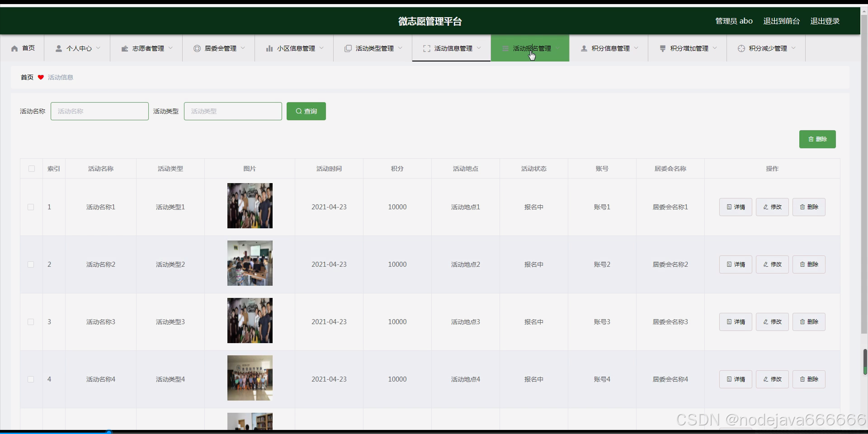The height and width of the screenshot is (434, 868).
Task: Expand the 活动类型管理 menu chevron
Action: click(x=400, y=48)
